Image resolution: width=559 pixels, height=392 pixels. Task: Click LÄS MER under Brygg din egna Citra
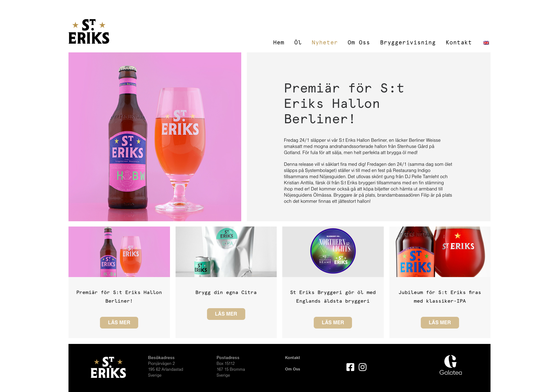tap(226, 314)
